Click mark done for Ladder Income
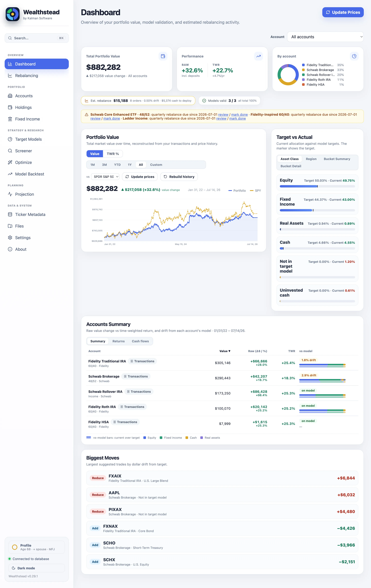Image resolution: width=371 pixels, height=588 pixels. point(238,118)
